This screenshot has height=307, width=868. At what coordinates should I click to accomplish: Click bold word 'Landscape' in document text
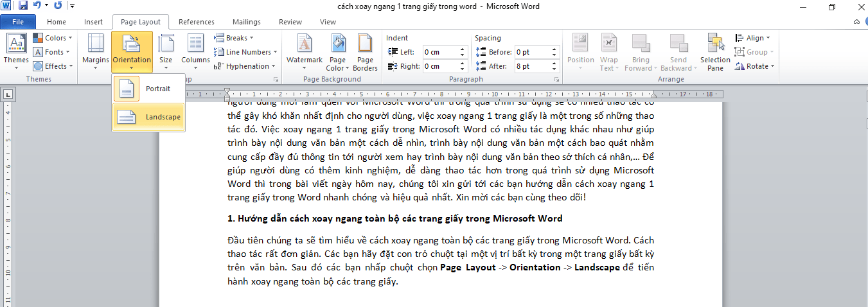coord(596,267)
